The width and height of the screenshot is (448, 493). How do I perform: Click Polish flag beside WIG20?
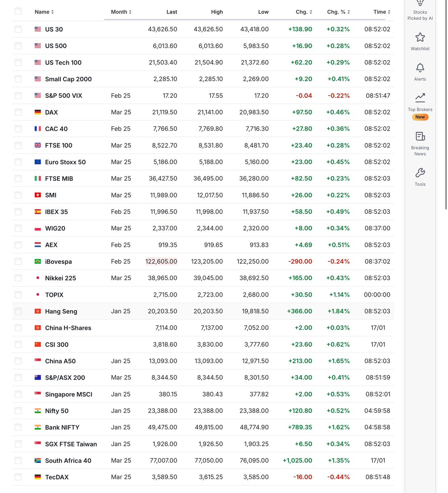pos(38,228)
